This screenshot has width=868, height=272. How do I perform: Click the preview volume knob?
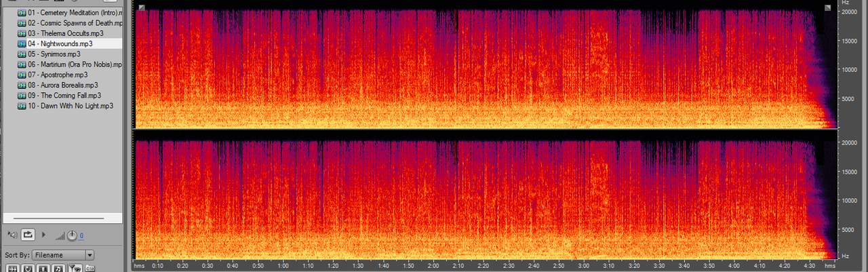pyautogui.click(x=72, y=235)
